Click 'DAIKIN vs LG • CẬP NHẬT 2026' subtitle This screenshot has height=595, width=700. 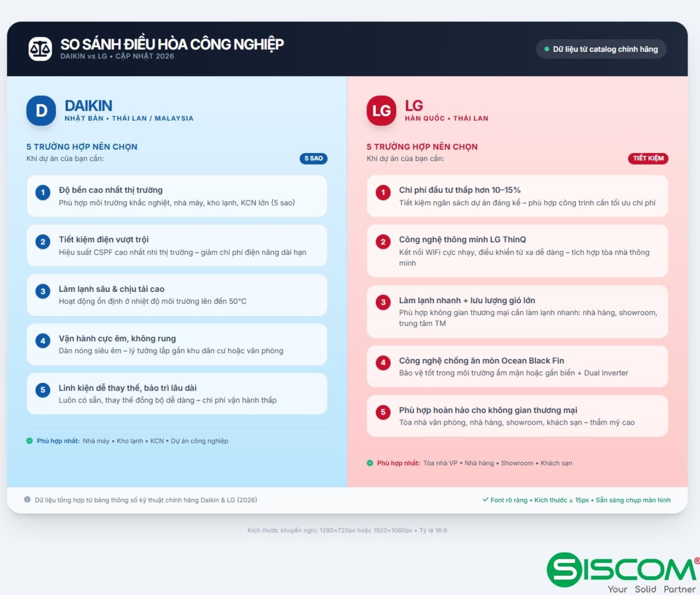[x=117, y=56]
